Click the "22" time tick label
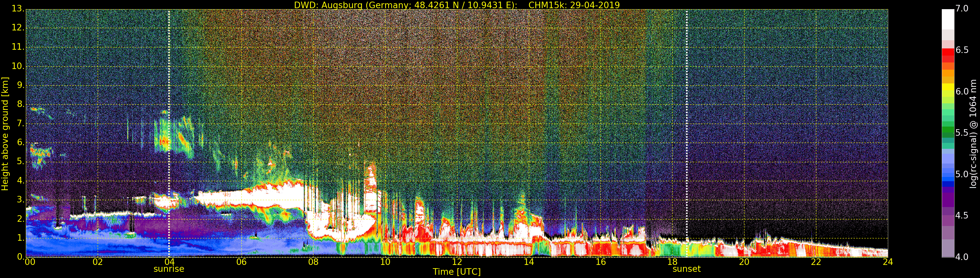 pyautogui.click(x=816, y=262)
